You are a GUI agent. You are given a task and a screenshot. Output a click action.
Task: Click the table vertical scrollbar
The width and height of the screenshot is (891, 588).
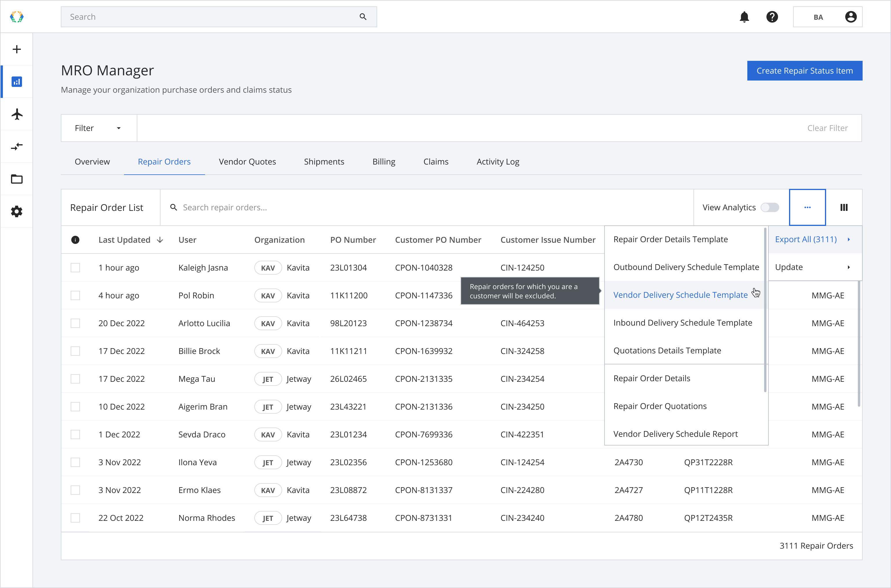859,344
